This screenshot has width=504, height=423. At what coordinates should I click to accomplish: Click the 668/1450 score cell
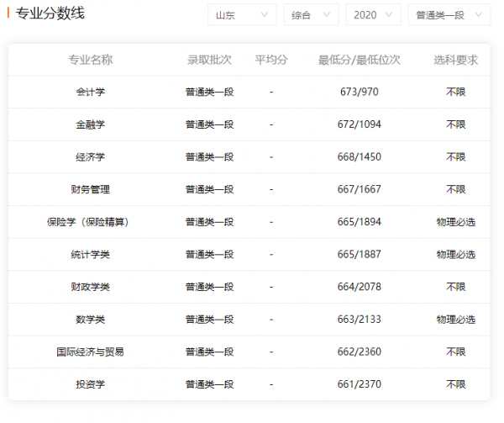point(359,157)
